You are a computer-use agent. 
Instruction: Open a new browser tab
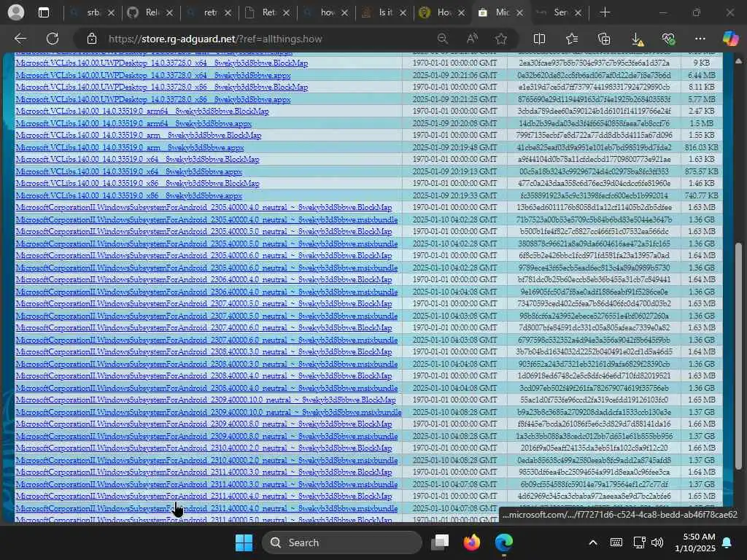pyautogui.click(x=605, y=12)
